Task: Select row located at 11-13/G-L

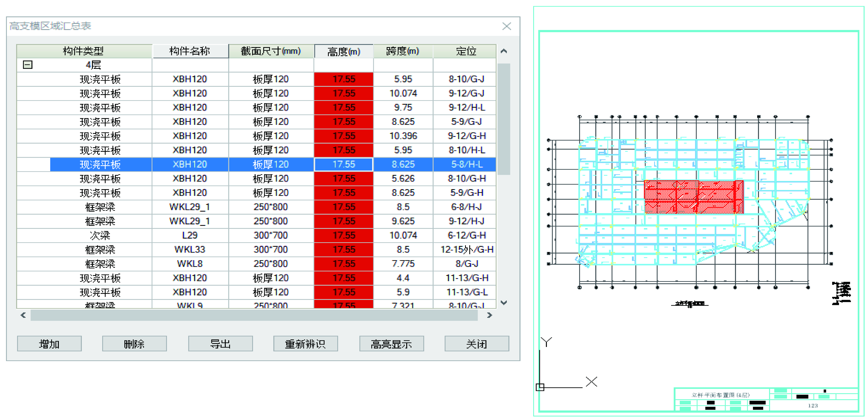Action: point(256,292)
